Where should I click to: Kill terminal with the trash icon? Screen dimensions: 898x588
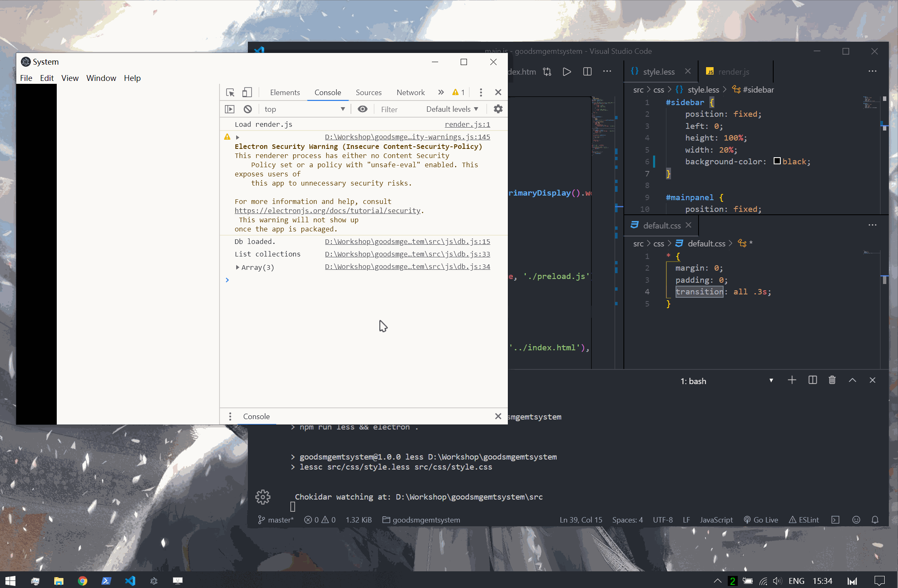click(x=832, y=380)
